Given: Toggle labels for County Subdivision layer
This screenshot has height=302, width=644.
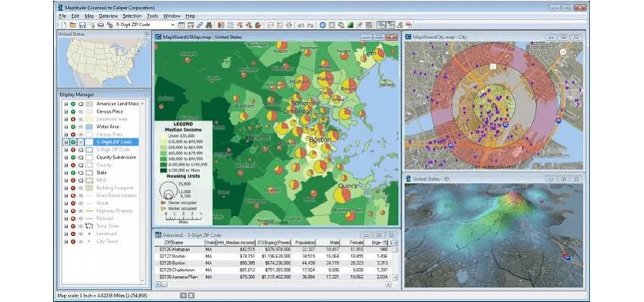Looking at the screenshot, I should pyautogui.click(x=80, y=157).
